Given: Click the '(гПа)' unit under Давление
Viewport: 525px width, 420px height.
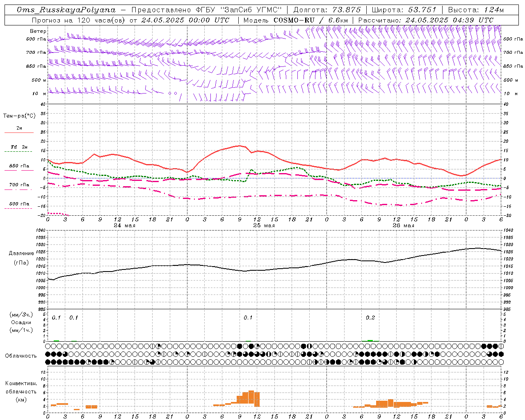Looking at the screenshot, I should (21, 262).
